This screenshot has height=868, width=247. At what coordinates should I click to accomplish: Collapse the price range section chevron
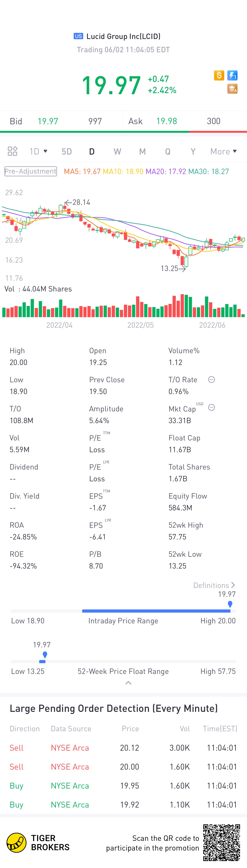coord(128,683)
